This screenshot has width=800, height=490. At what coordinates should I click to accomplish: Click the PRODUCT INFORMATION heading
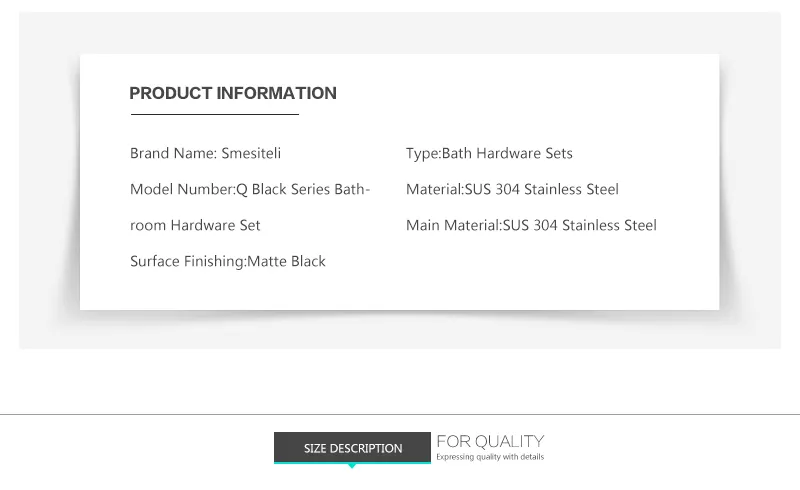233,93
